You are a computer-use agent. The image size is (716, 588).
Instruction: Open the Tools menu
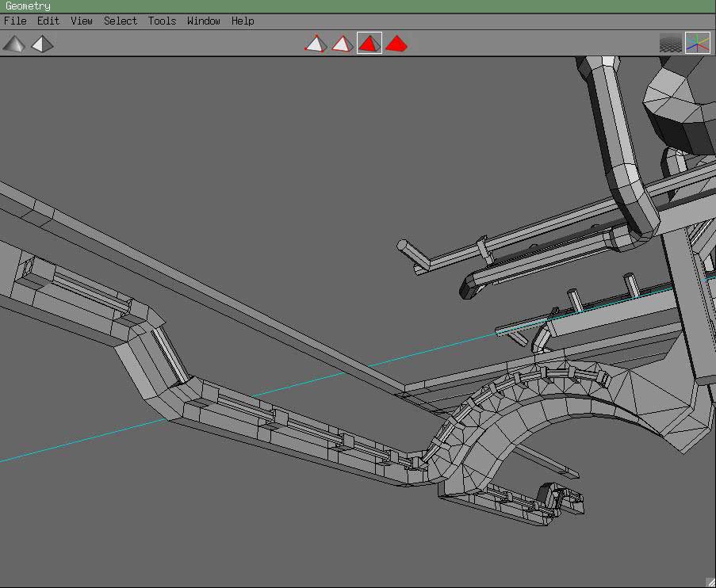162,21
